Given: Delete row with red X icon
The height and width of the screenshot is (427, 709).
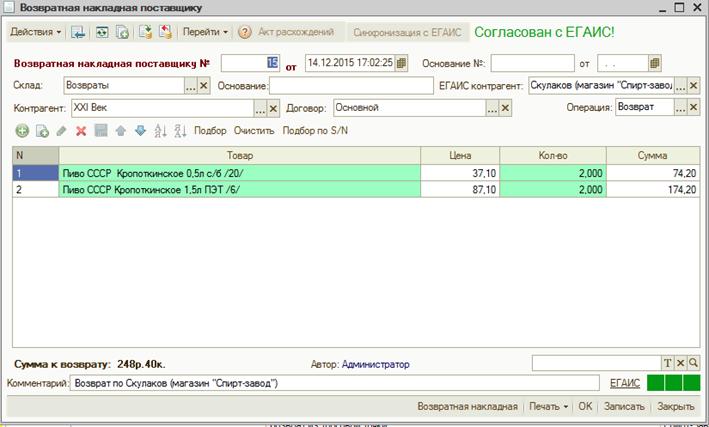Looking at the screenshot, I should pos(81,131).
